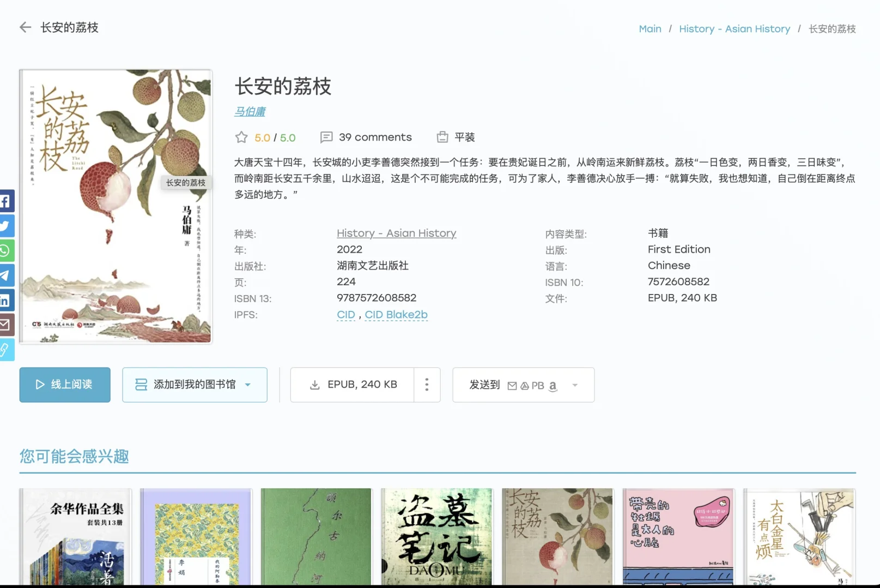Share the book on LinkedIn

(6, 301)
